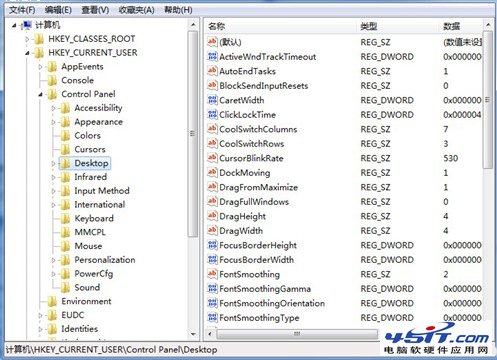
Task: Expand the Personalization key
Action: (53, 260)
